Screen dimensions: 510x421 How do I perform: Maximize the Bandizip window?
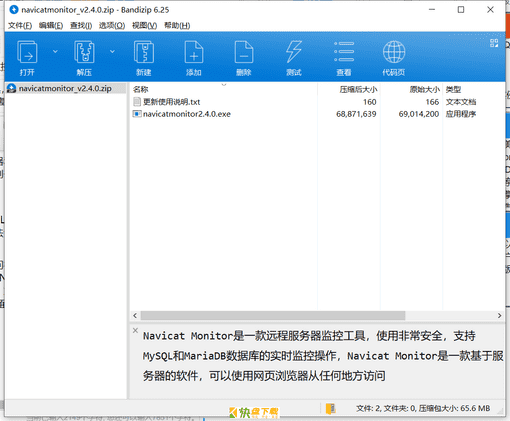(461, 10)
